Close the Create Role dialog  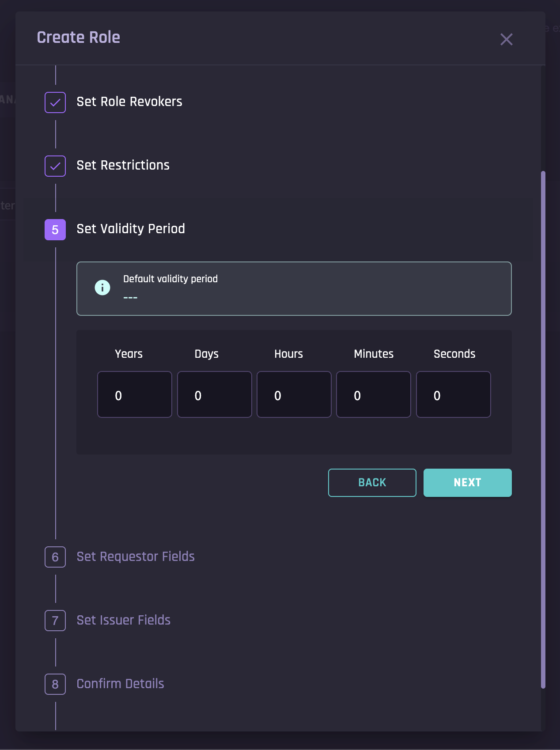pos(506,39)
